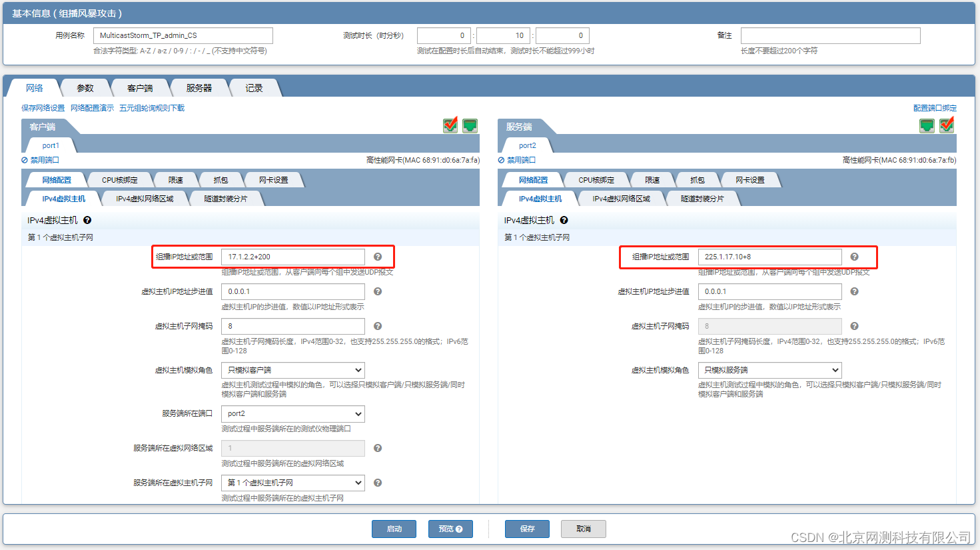This screenshot has width=980, height=550.
Task: Open server 隧道封装分片 tab
Action: coord(702,199)
